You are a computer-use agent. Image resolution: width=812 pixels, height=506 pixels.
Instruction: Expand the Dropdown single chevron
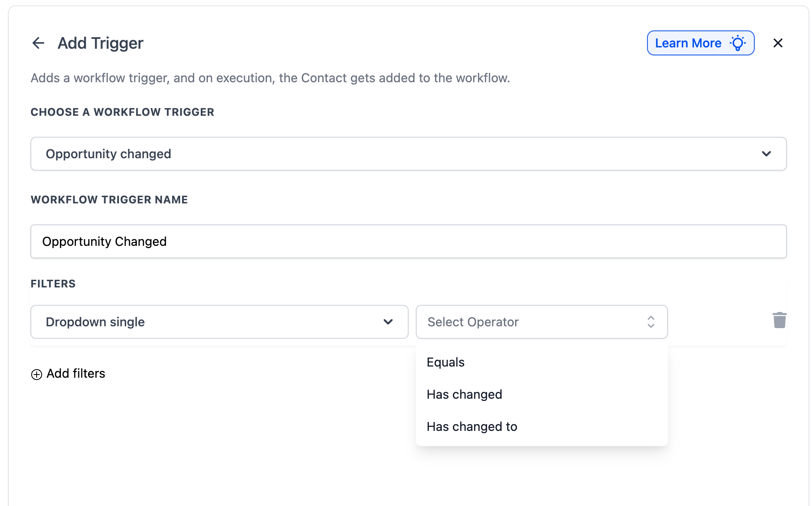point(388,322)
